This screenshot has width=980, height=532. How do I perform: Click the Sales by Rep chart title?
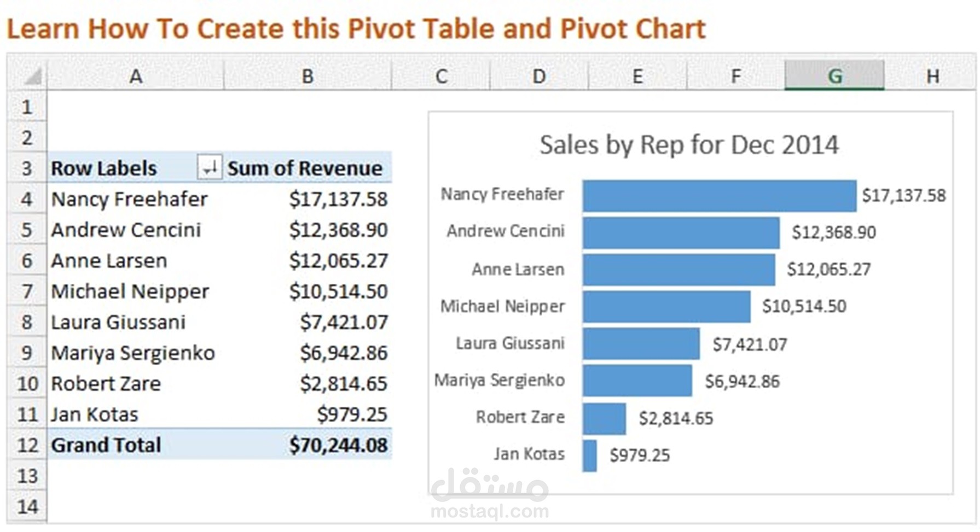(688, 145)
